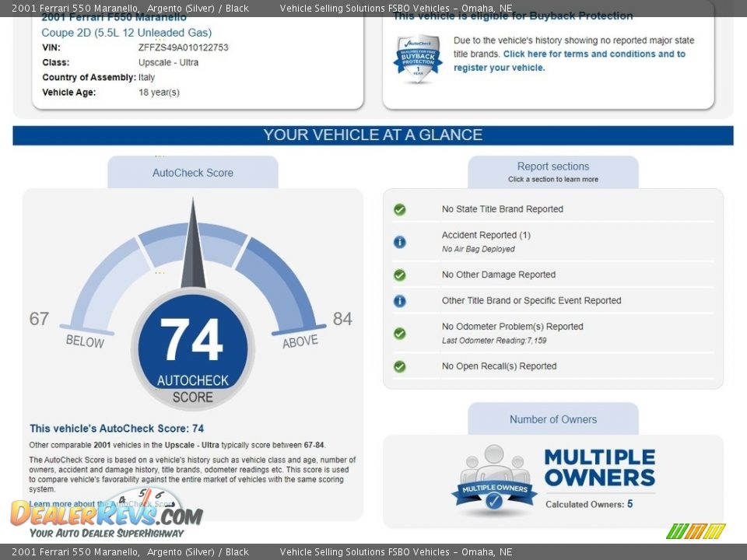Open No Open Recall(s) Reported section

[x=499, y=366]
